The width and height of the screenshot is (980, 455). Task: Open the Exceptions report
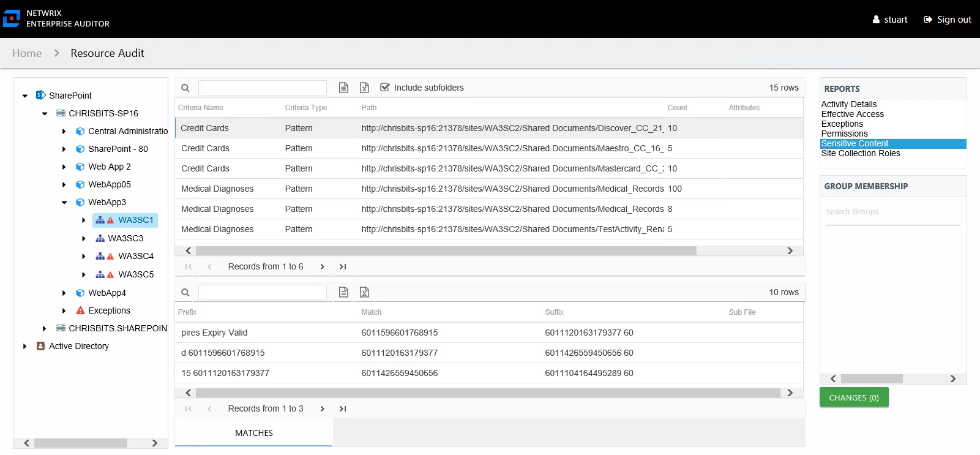(x=842, y=124)
